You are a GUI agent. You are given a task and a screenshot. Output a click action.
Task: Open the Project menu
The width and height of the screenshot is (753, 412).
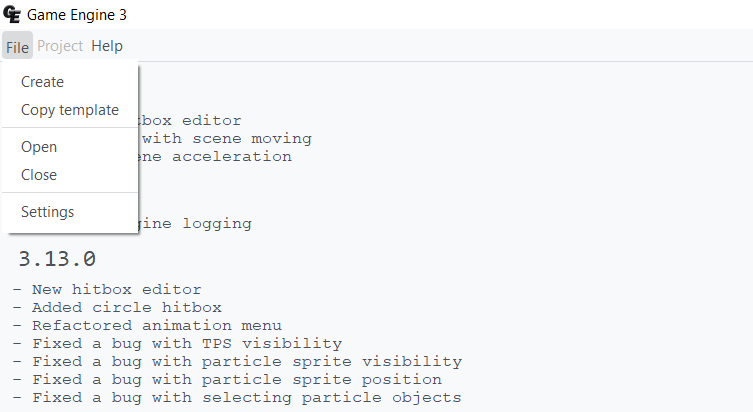60,46
